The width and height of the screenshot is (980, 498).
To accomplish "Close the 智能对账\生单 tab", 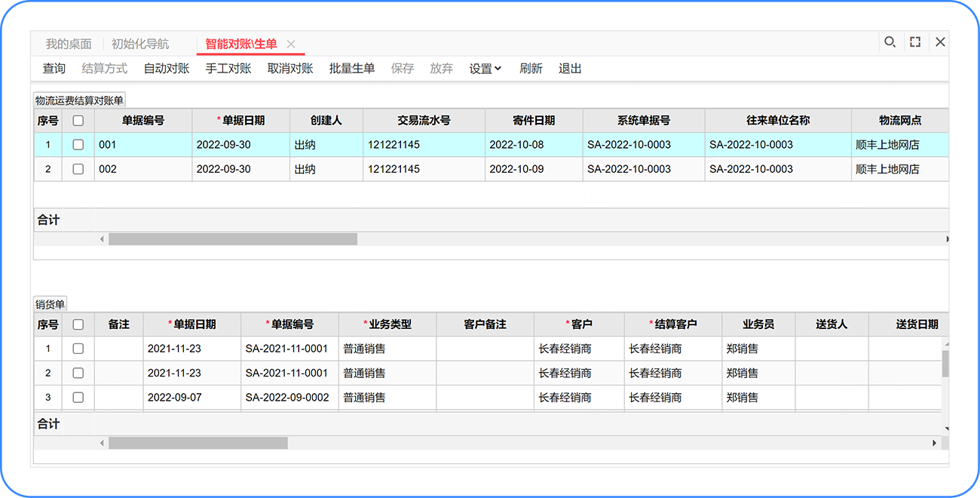I will coord(291,45).
